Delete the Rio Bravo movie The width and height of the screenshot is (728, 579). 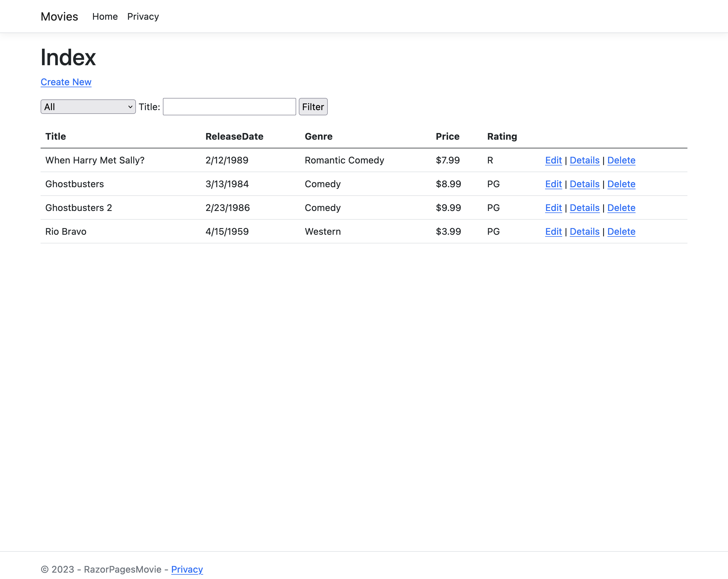coord(621,232)
